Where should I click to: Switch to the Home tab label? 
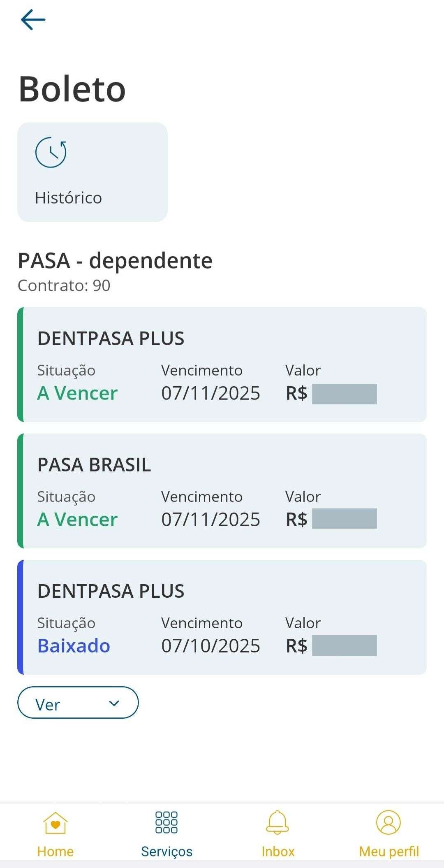click(55, 851)
